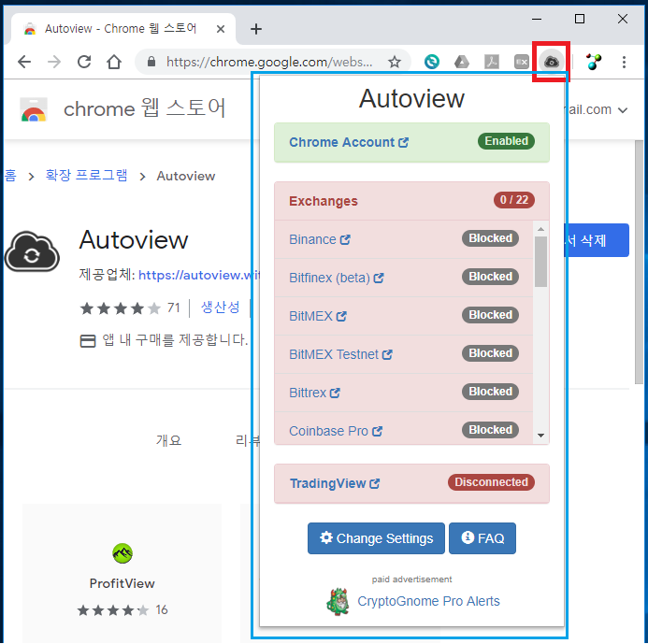Image resolution: width=648 pixels, height=644 pixels.
Task: Open 확장 프로그램 breadcrumb link
Action: 86,176
